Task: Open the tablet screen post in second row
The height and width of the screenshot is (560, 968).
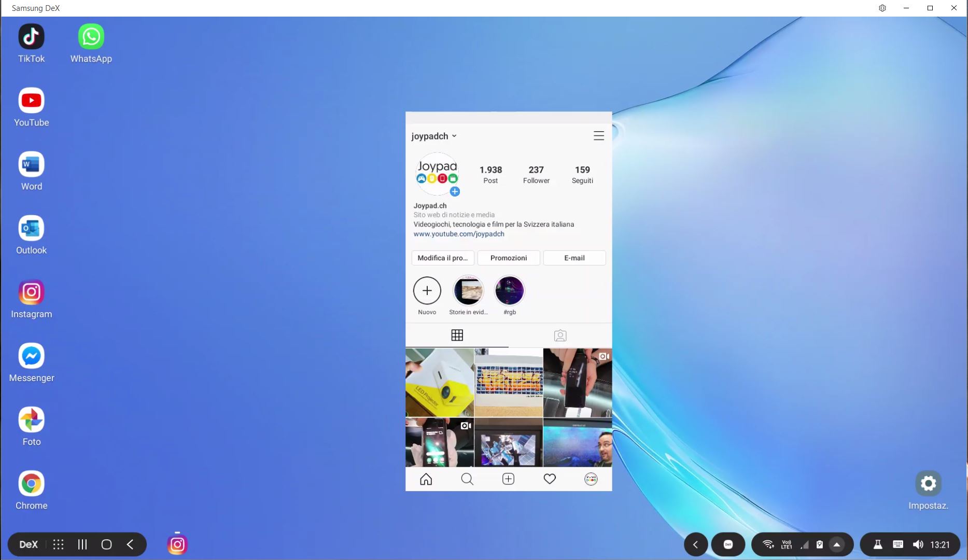Action: point(509,442)
